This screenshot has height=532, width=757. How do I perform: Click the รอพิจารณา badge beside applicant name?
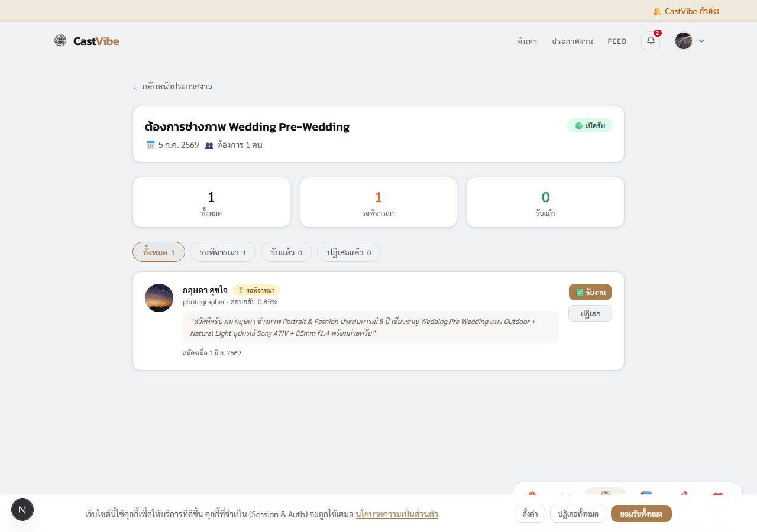pyautogui.click(x=256, y=290)
